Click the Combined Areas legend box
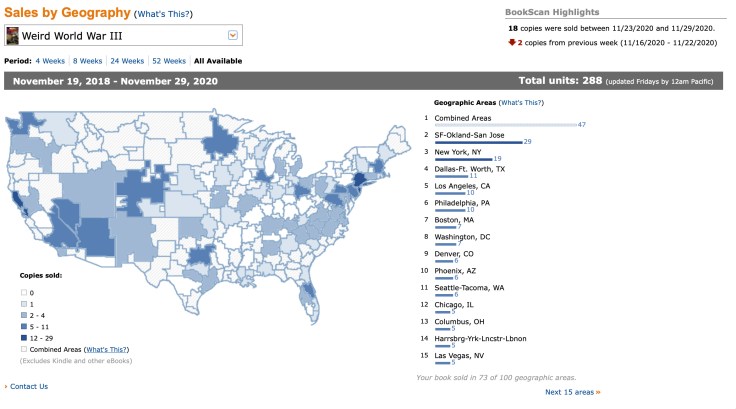Screen dimensions: 736x409 pyautogui.click(x=23, y=348)
